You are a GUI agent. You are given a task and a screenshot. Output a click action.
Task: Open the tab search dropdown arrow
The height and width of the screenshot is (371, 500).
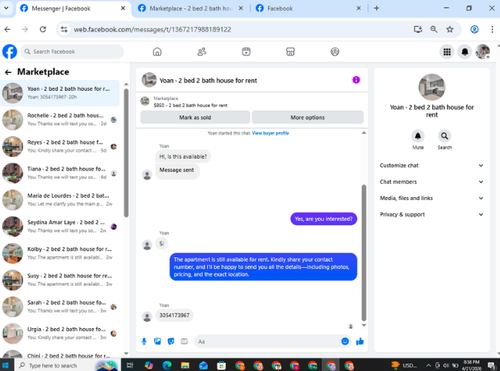coord(6,8)
